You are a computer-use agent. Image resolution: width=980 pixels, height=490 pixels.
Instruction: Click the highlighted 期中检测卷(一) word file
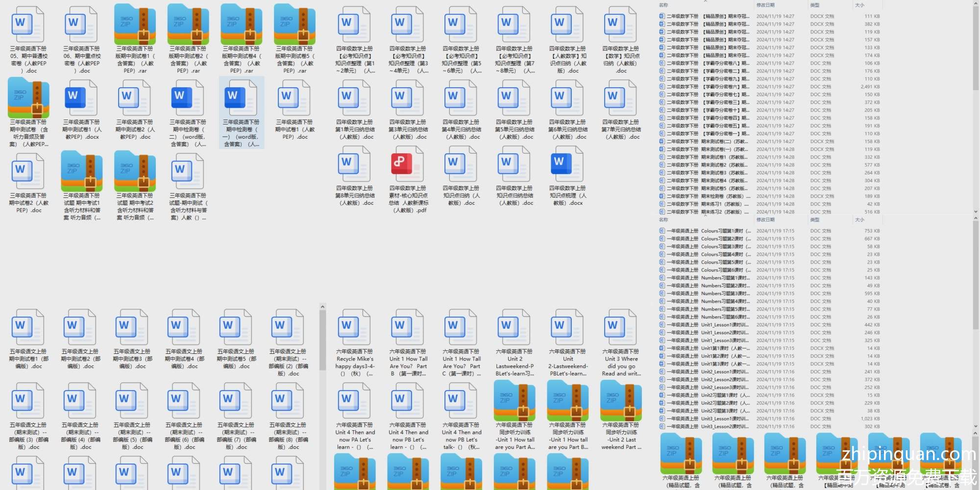241,99
